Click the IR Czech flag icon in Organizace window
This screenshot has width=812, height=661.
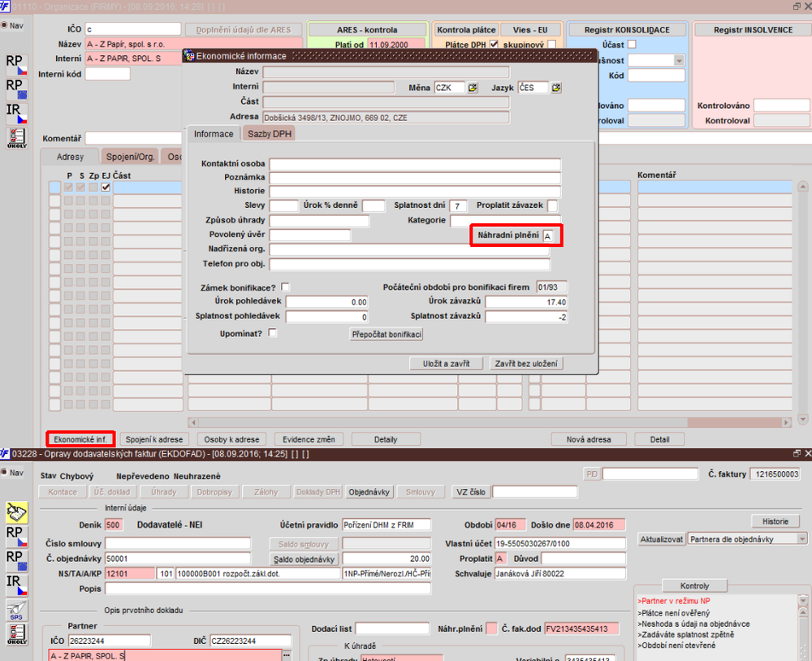tap(16, 113)
